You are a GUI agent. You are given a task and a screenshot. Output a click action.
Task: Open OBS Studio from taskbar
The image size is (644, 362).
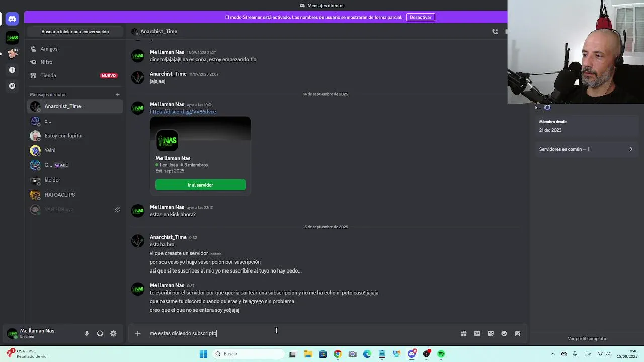click(x=427, y=354)
